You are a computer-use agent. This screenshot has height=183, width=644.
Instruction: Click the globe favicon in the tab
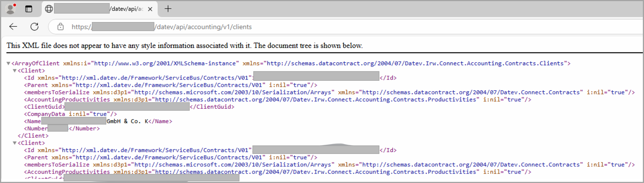pos(49,9)
